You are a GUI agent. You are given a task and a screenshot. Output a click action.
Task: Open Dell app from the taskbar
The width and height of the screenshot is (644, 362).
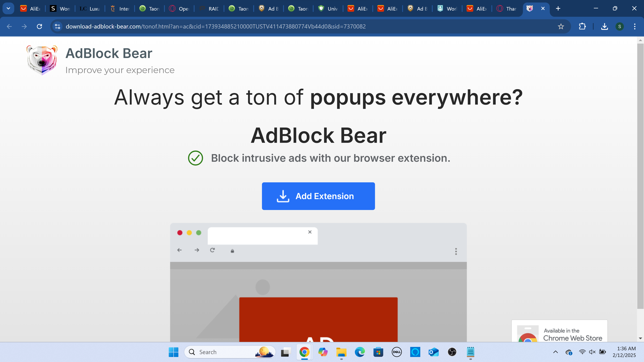(x=397, y=352)
